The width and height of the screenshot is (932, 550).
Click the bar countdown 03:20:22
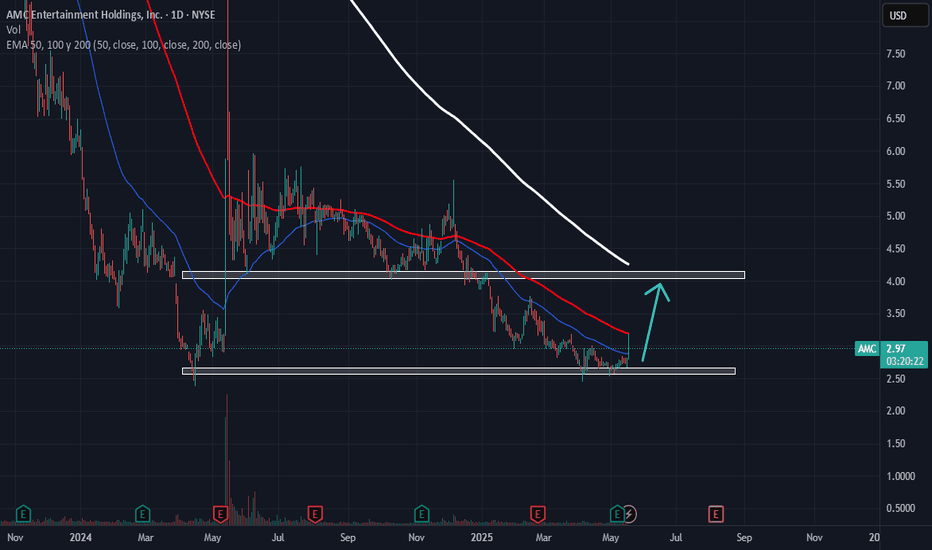coord(905,361)
